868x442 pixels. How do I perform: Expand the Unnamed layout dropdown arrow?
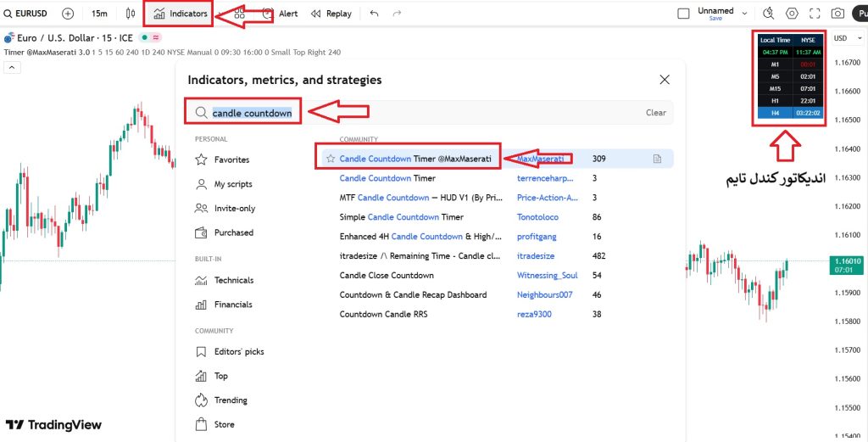pos(744,14)
